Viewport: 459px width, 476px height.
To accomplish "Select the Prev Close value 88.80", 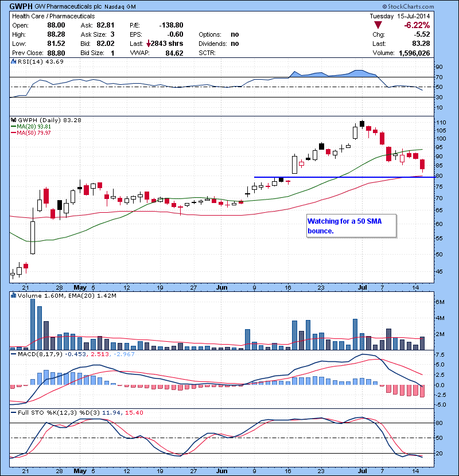I will (56, 53).
